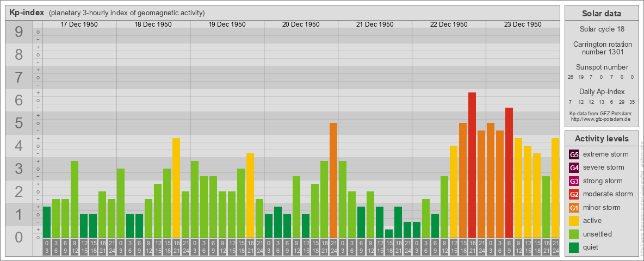Click the light green 0-3 bar on 21 Dec
The image size is (644, 261).
(343, 200)
